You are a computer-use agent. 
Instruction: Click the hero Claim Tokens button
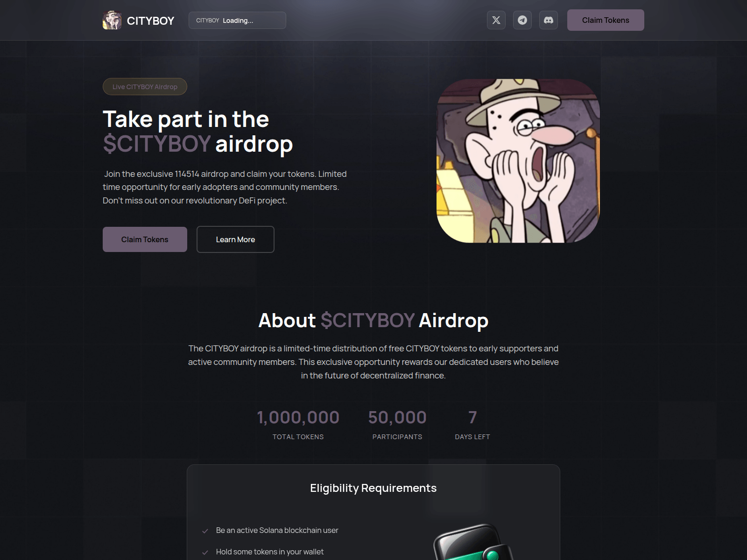click(145, 239)
